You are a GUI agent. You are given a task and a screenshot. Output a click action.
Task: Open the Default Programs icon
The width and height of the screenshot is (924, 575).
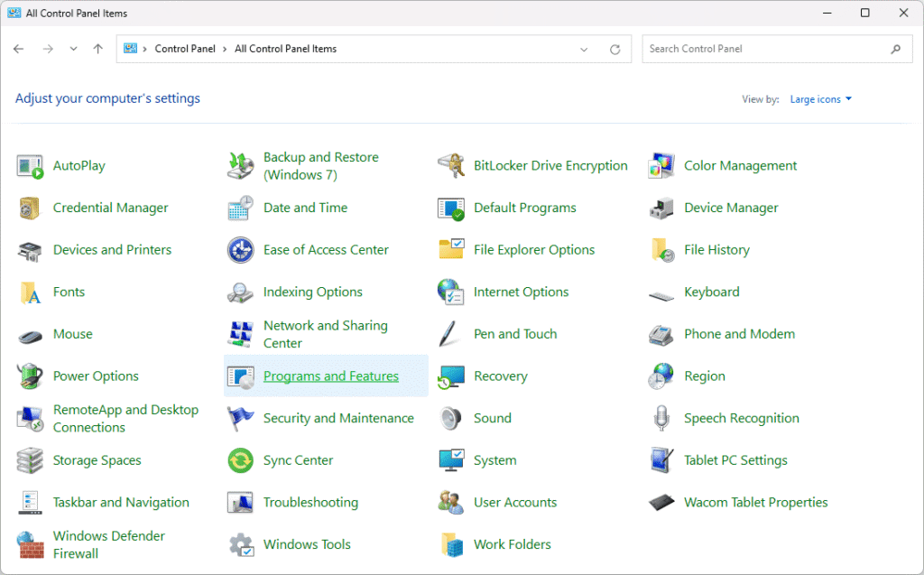pos(451,209)
